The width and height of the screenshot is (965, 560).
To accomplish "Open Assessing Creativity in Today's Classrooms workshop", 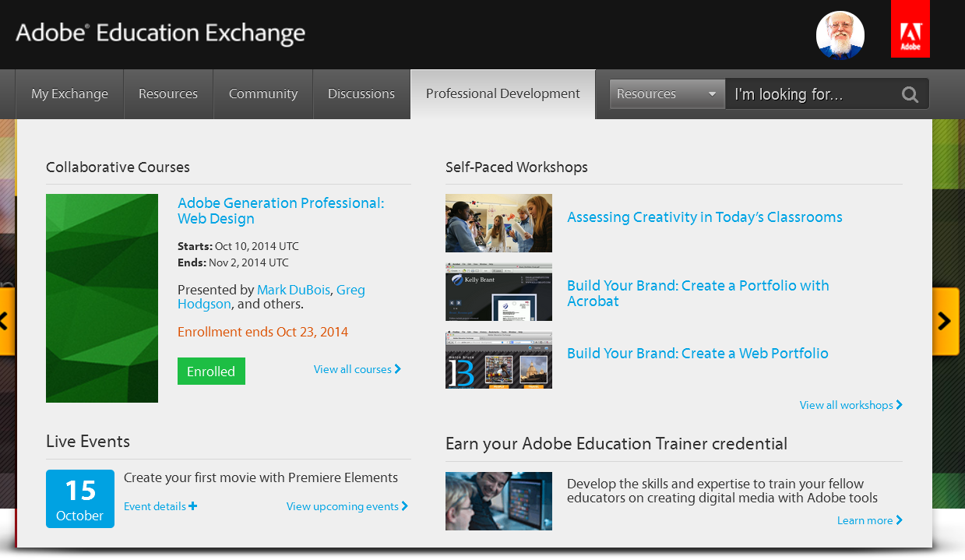I will tap(705, 217).
